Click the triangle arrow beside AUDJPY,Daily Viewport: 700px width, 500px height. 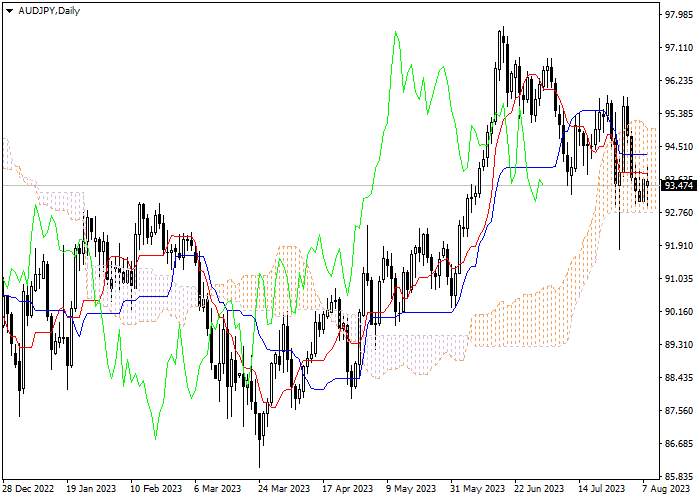click(9, 11)
